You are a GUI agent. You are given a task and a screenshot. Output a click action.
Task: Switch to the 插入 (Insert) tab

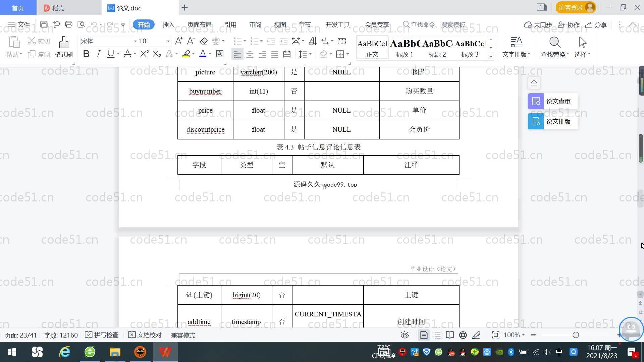tap(168, 24)
